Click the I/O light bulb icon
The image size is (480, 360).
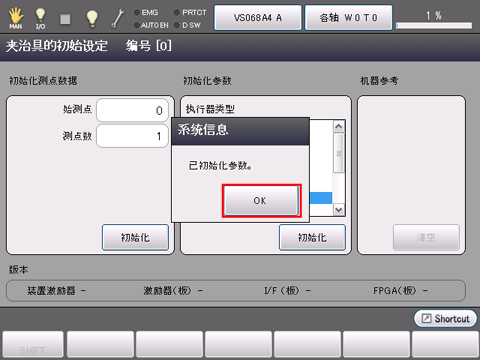pos(40,18)
